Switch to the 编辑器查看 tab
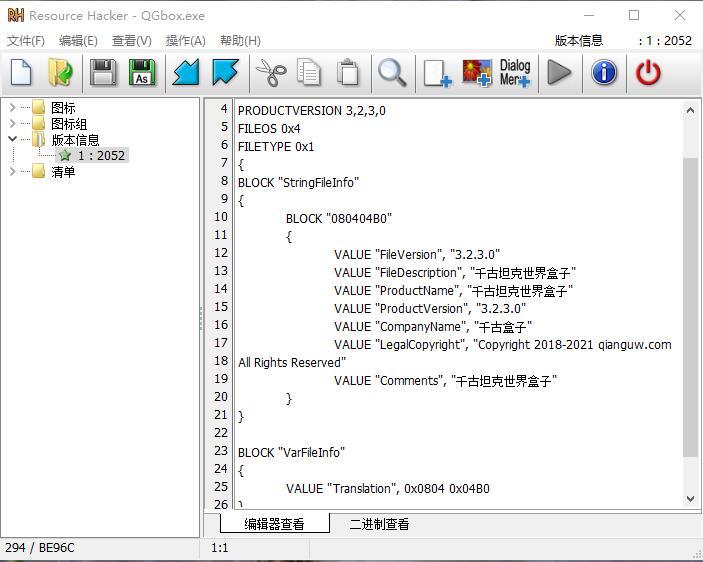The image size is (703, 562). pos(274,523)
